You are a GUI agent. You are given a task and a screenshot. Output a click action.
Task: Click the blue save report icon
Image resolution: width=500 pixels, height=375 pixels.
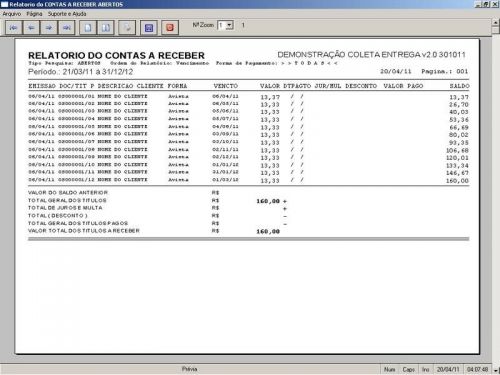tap(149, 27)
